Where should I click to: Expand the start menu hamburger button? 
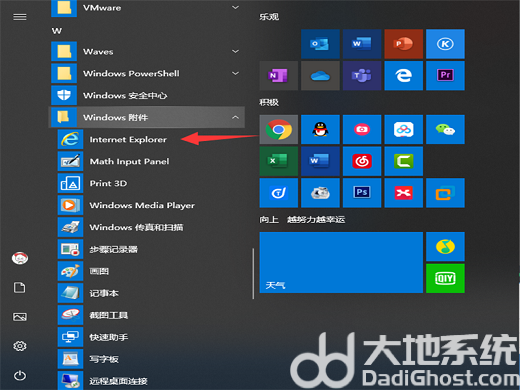20,17
